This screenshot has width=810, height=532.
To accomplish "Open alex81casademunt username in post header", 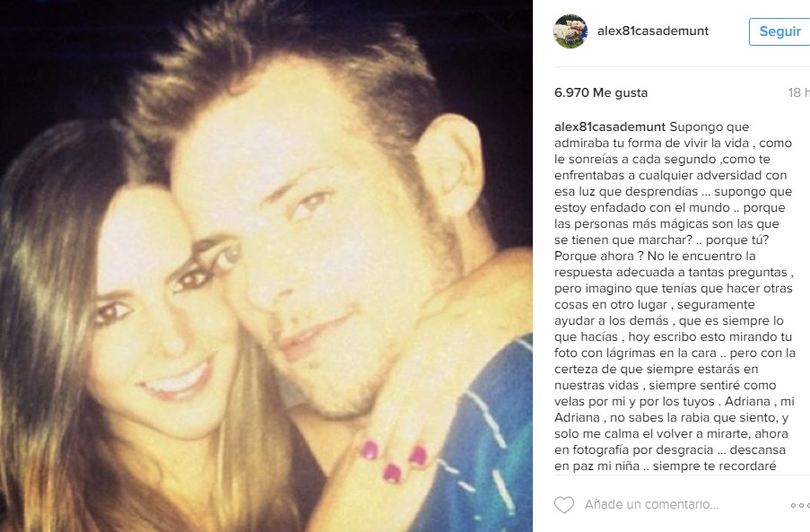I will coord(653,31).
